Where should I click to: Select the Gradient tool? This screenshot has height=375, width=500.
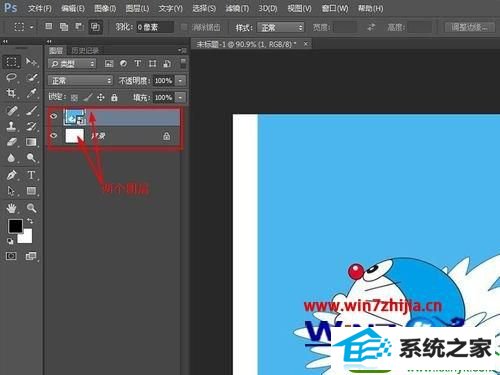(31, 142)
